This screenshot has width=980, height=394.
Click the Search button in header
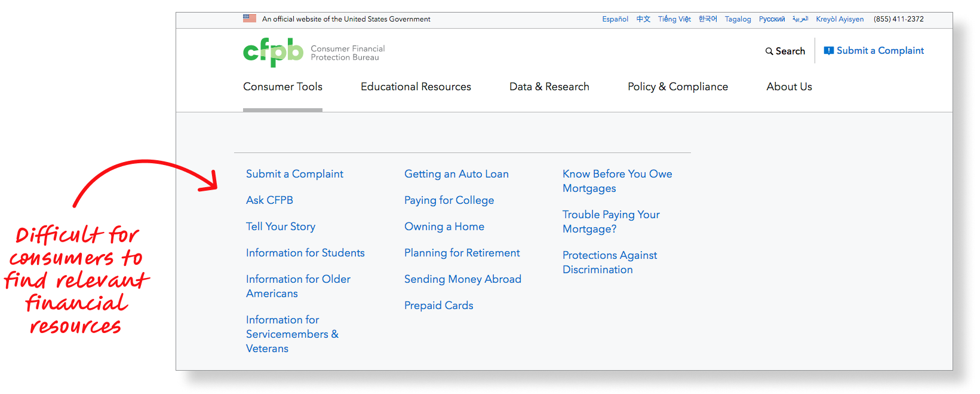pyautogui.click(x=785, y=51)
